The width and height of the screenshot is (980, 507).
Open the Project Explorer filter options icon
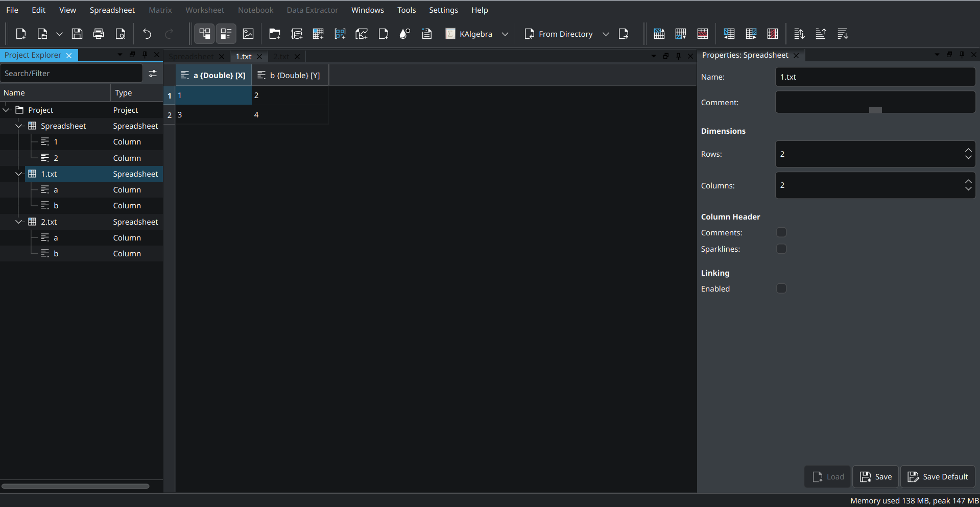[153, 74]
